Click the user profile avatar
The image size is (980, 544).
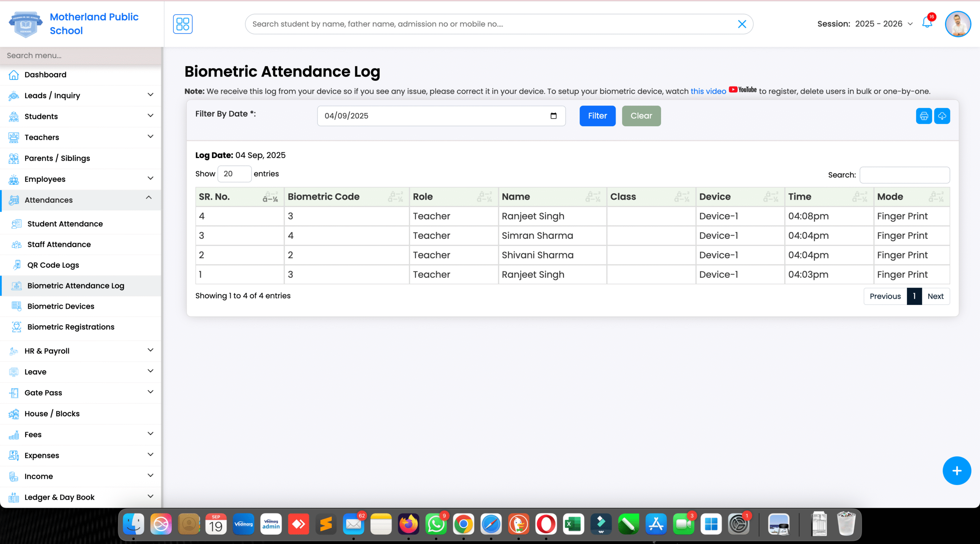pyautogui.click(x=958, y=24)
